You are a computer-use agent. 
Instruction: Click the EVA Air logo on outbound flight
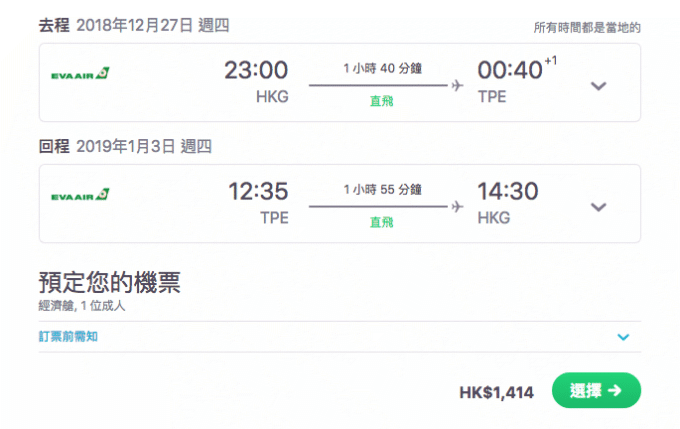click(x=80, y=73)
